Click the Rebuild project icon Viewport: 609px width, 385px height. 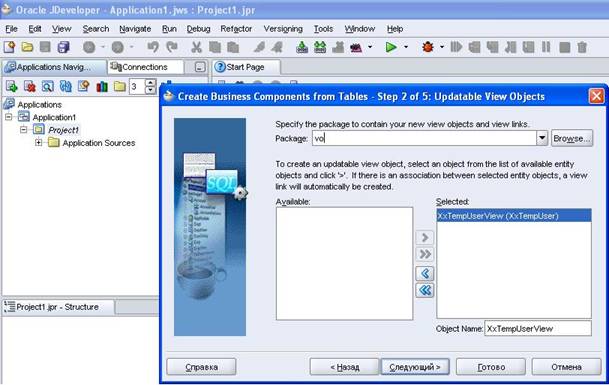point(320,47)
